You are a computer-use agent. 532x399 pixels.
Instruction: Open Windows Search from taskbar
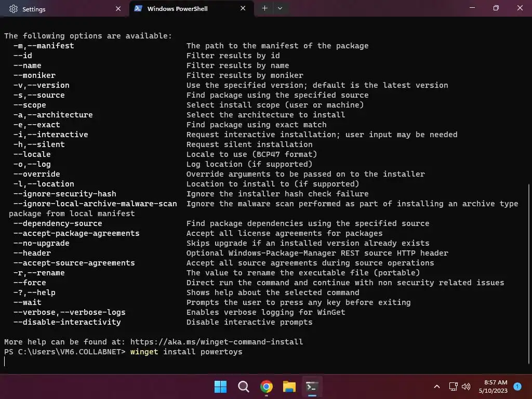coord(244,387)
